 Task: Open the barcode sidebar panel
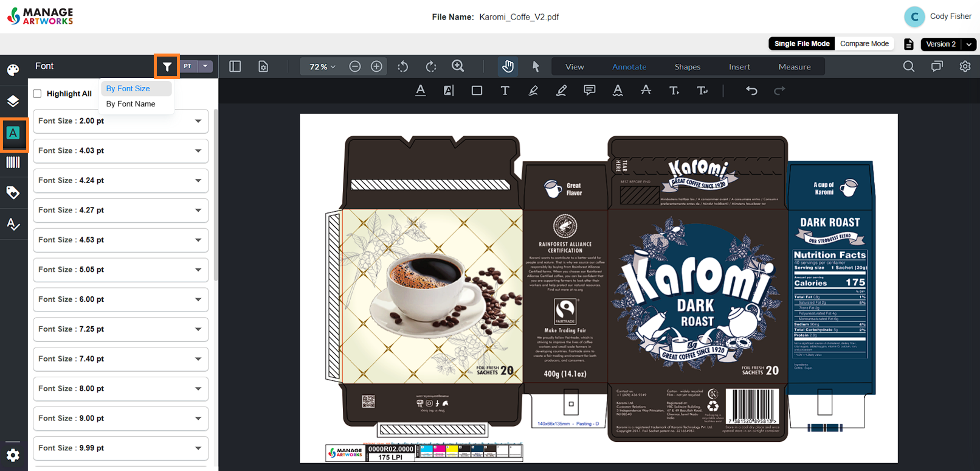click(13, 162)
